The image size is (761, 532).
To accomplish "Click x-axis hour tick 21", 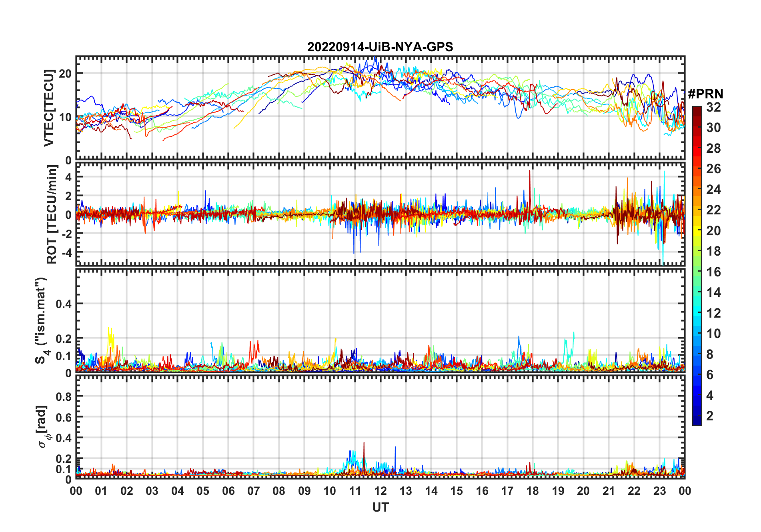I will 609,491.
